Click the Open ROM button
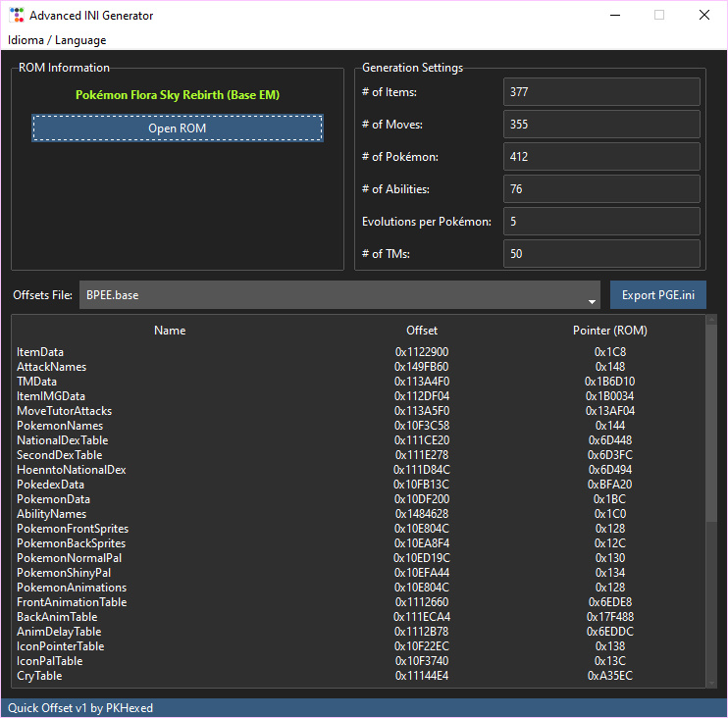This screenshot has width=728, height=718. coord(177,128)
